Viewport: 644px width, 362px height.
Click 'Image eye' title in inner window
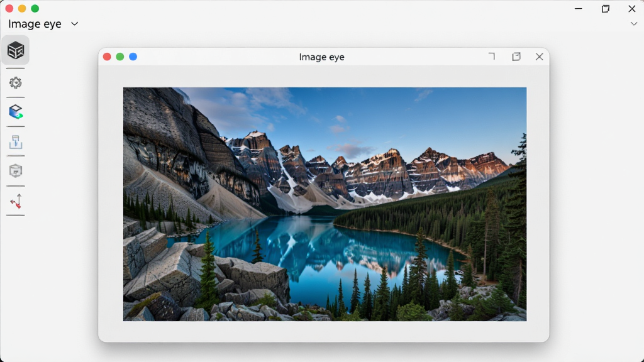click(321, 57)
